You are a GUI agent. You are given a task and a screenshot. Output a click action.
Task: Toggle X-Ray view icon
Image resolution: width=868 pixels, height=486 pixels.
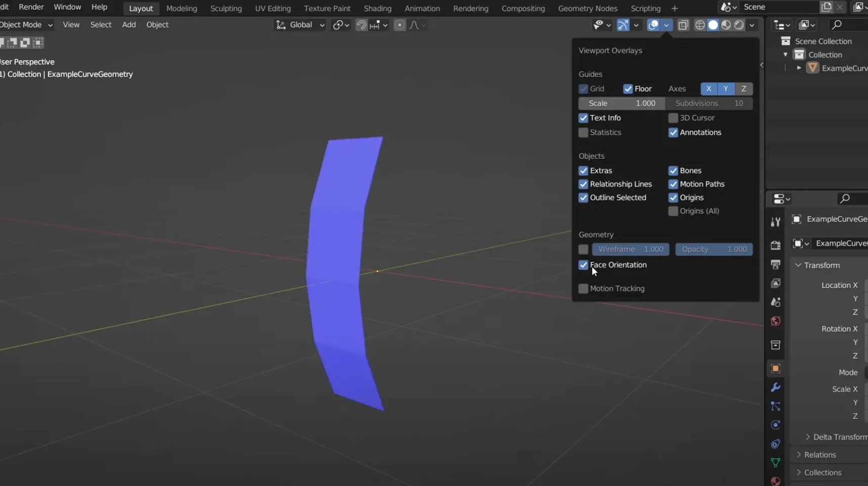tap(683, 25)
